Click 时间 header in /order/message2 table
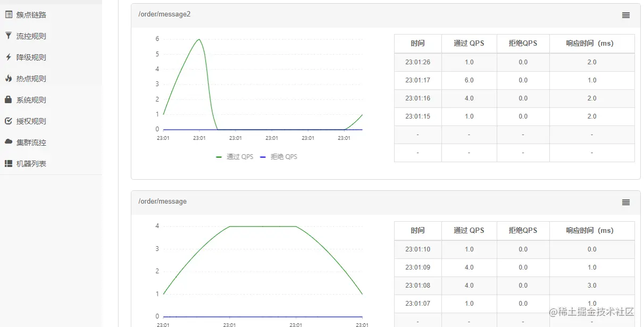 (x=418, y=44)
